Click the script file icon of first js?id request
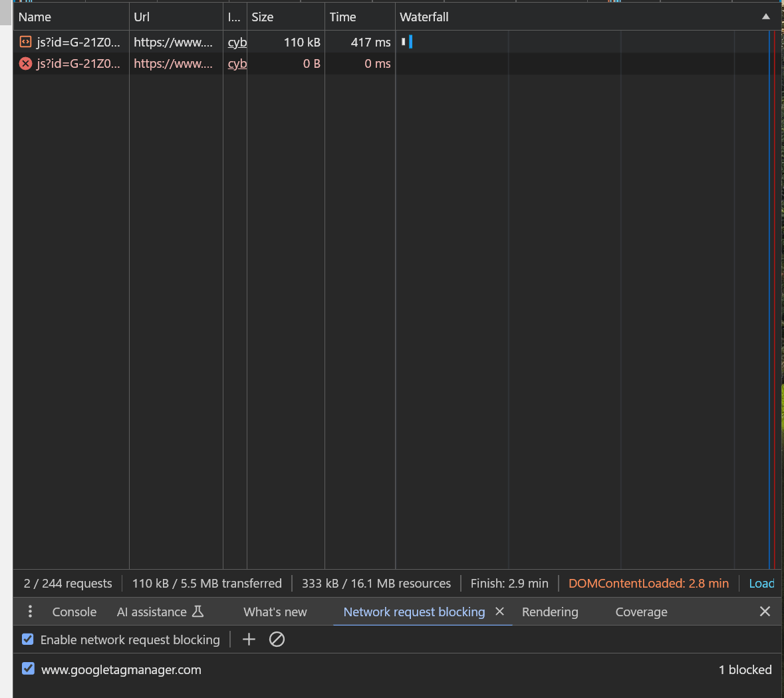Image resolution: width=784 pixels, height=698 pixels. click(25, 42)
